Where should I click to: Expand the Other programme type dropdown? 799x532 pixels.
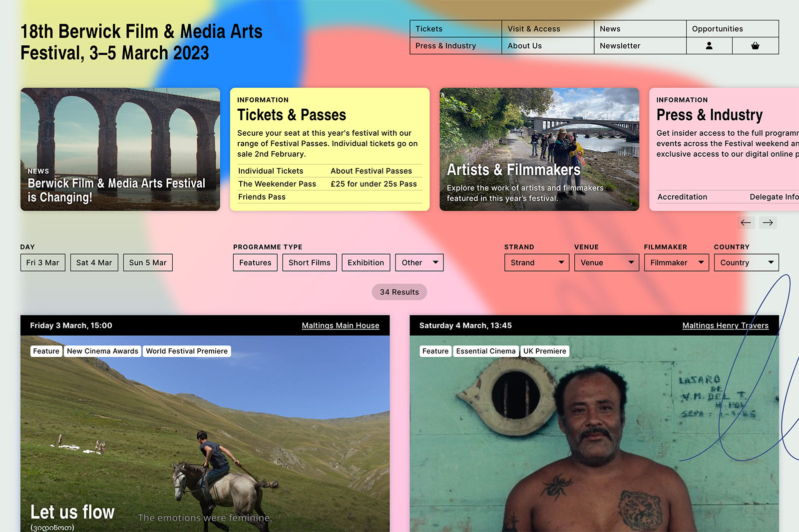coord(419,263)
